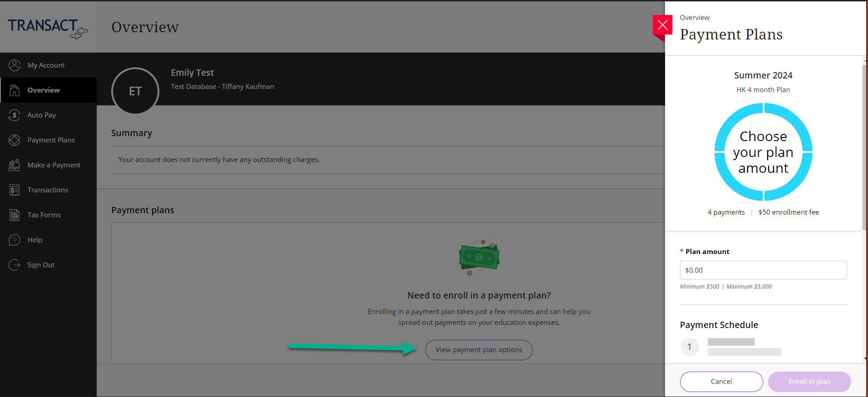Open Help menu item
Viewport: 868px width, 397px height.
[x=49, y=240]
